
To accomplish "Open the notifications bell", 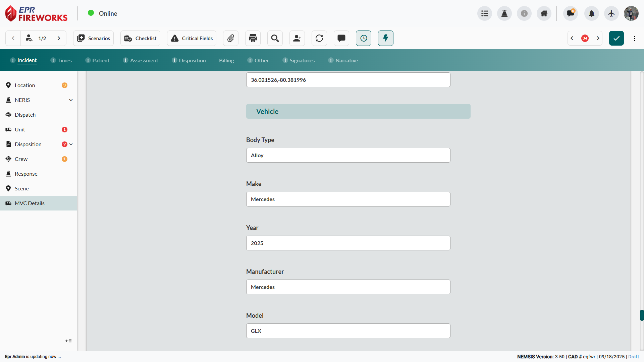I will [x=592, y=13].
